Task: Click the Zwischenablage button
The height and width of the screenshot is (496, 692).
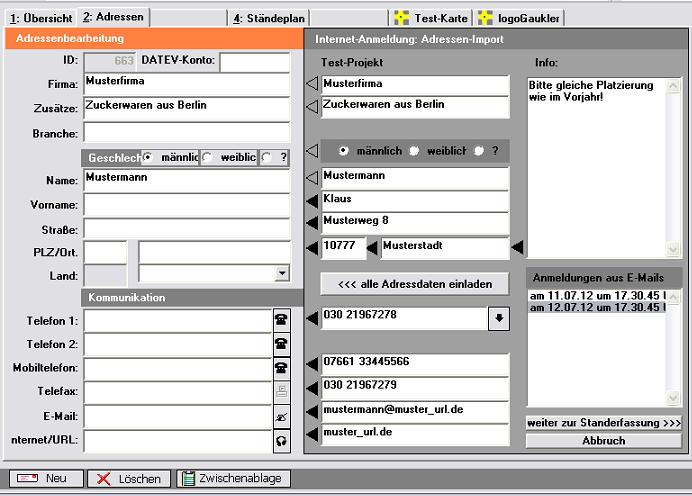Action: [233, 478]
